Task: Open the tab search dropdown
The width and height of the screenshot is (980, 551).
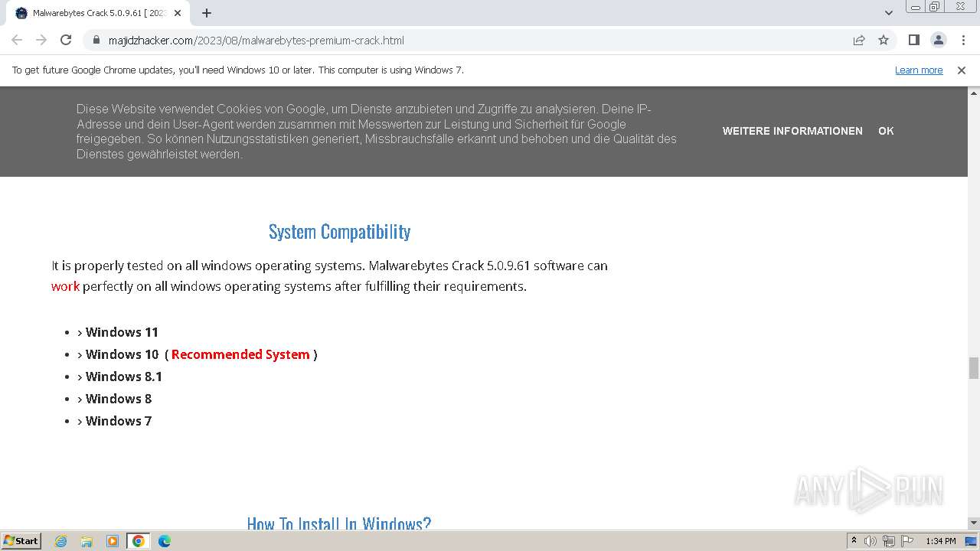Action: pyautogui.click(x=889, y=13)
